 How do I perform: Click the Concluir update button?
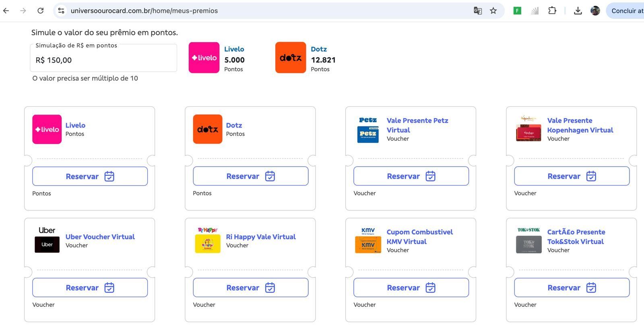(625, 11)
